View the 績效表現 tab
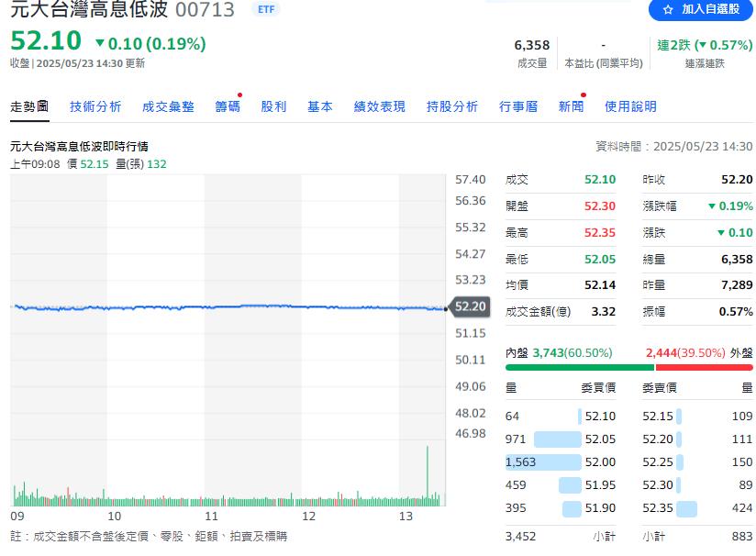The height and width of the screenshot is (556, 756). click(x=380, y=106)
